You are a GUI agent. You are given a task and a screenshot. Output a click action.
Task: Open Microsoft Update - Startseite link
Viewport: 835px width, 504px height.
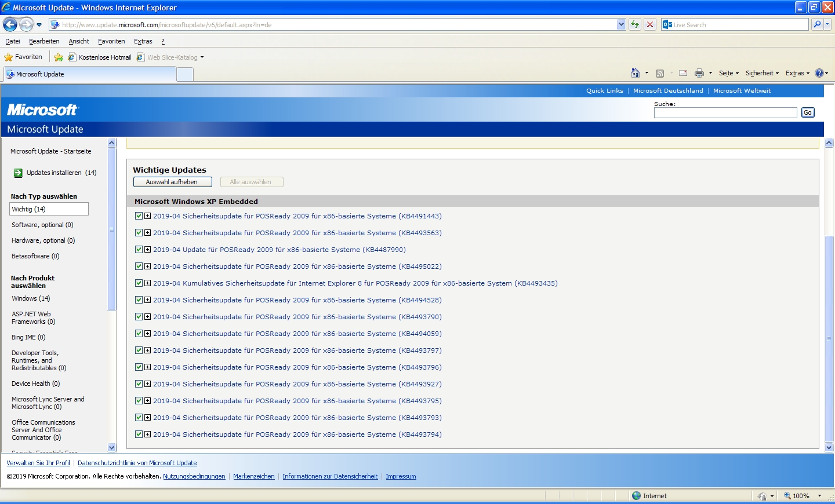click(x=51, y=151)
